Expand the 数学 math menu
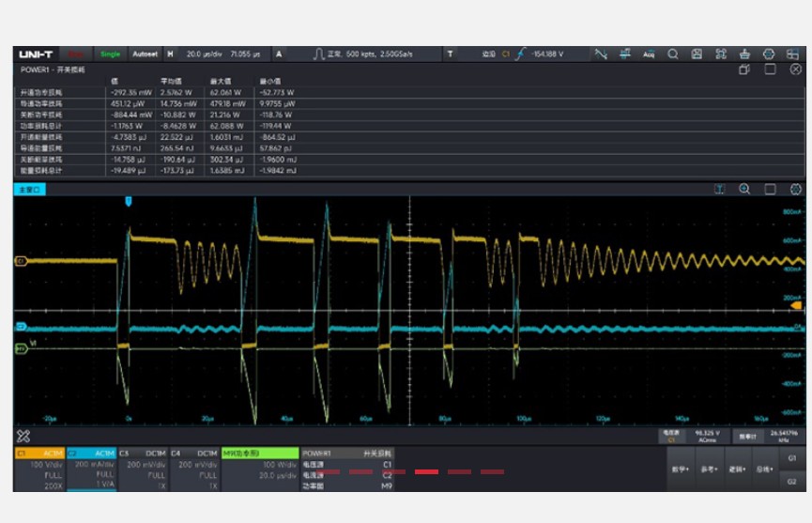The image size is (812, 523). (680, 469)
